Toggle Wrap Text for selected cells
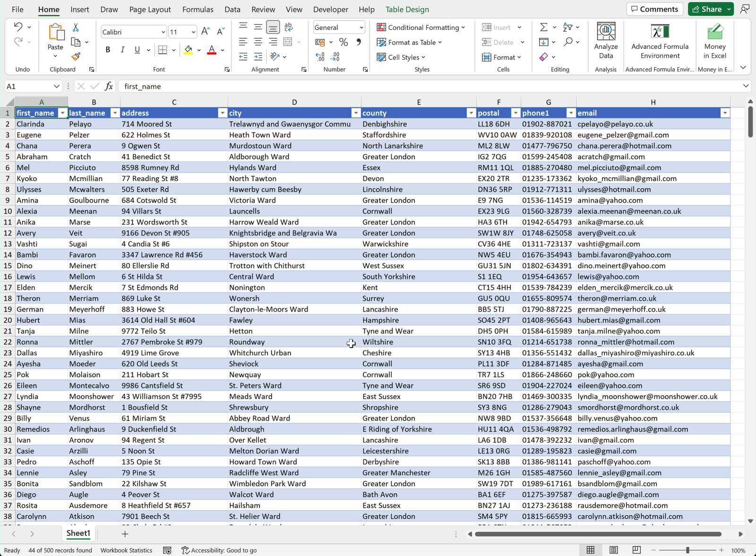 tap(288, 27)
